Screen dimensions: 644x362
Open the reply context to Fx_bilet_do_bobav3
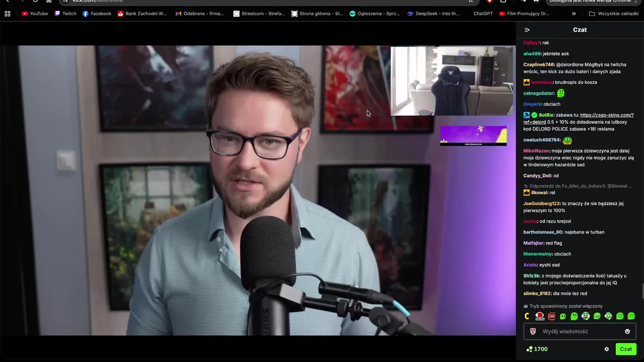[x=578, y=186]
